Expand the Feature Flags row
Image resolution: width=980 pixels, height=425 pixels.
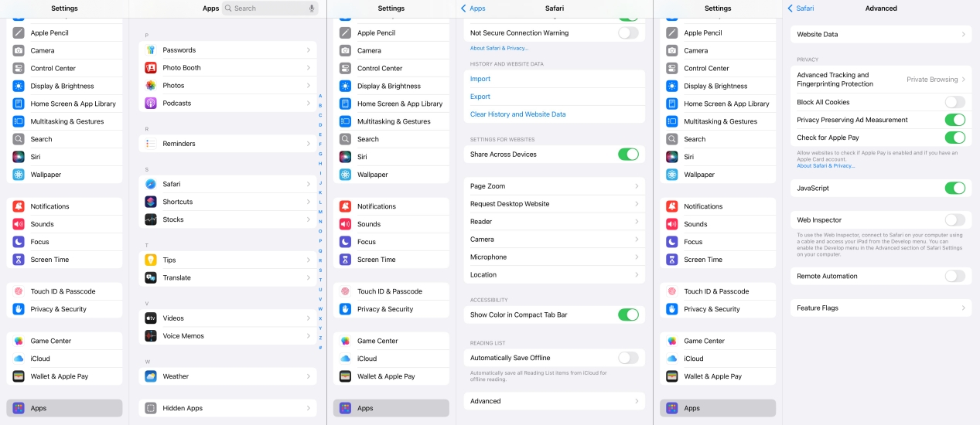tap(880, 308)
